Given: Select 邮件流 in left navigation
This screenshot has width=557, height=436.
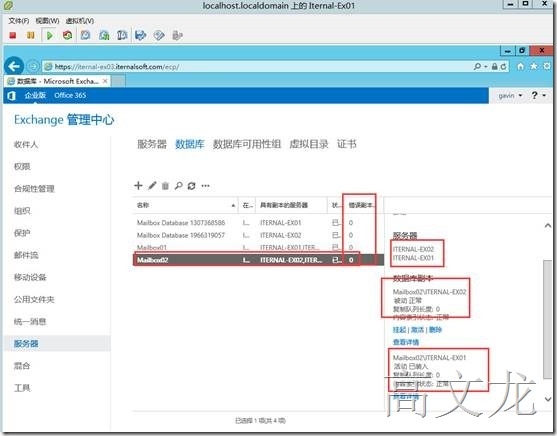Looking at the screenshot, I should coord(26,255).
